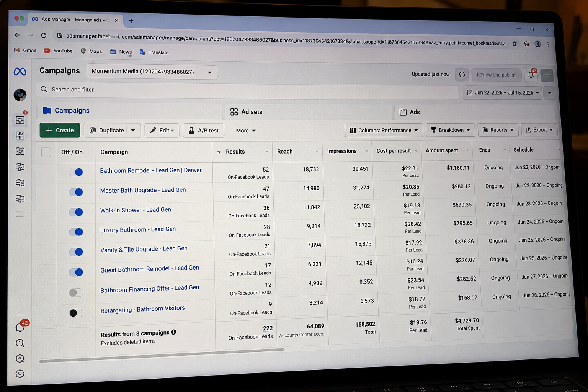
Task: Open the Gmail bookmark
Action: pyautogui.click(x=25, y=50)
